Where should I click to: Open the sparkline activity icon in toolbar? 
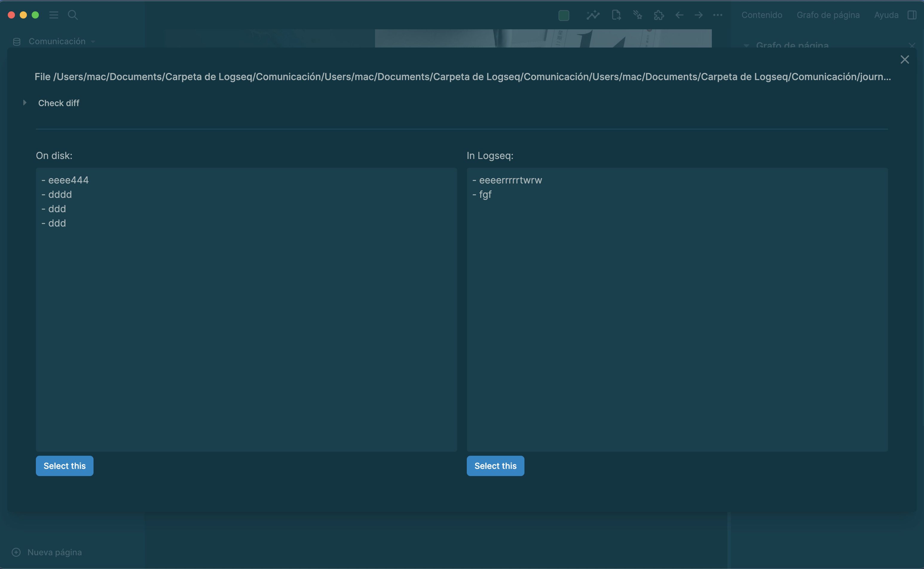[x=593, y=15]
